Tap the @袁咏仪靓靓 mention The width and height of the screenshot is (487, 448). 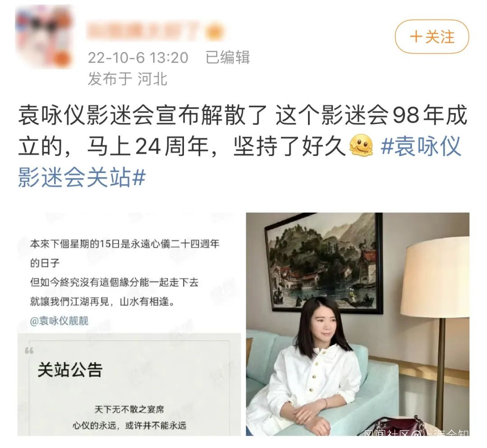[x=59, y=321]
